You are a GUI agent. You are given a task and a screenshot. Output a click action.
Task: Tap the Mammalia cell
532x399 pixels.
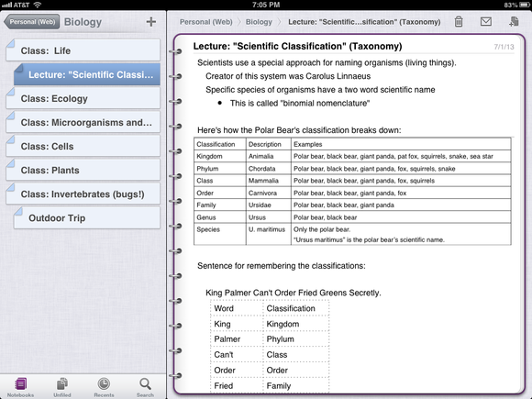(x=269, y=181)
